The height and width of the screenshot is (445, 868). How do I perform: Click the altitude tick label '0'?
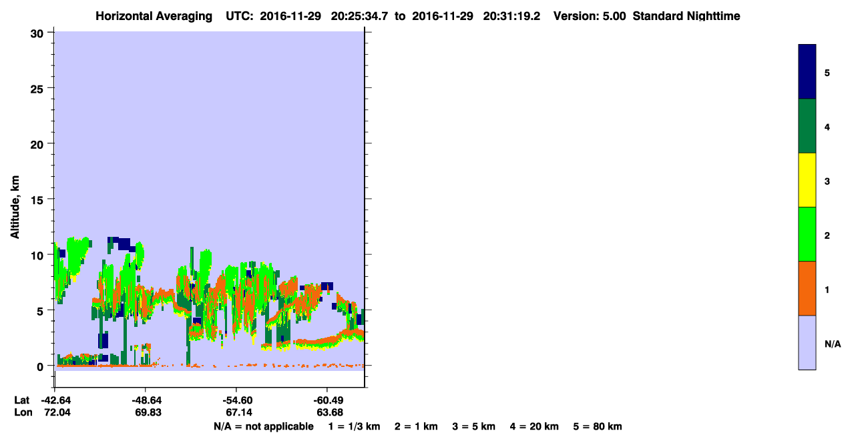tap(41, 366)
